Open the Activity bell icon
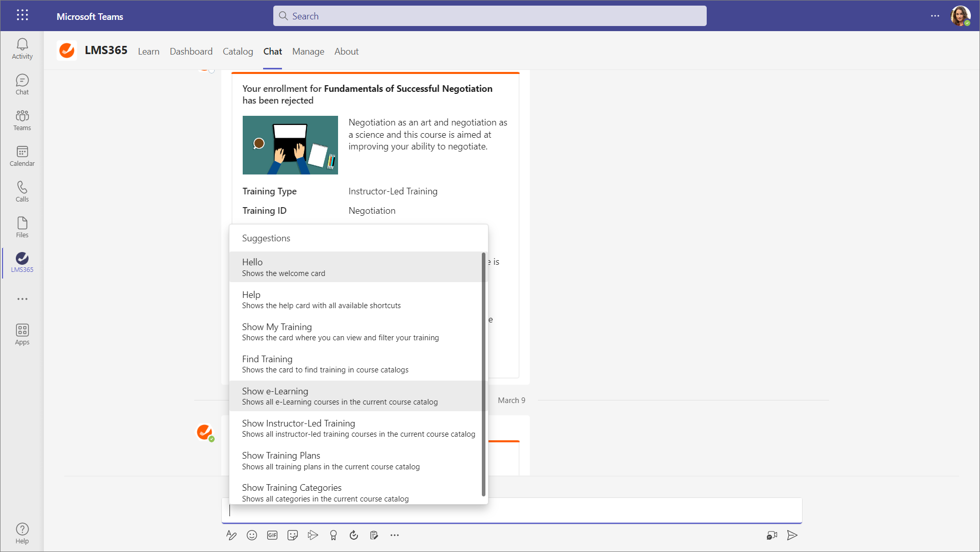The height and width of the screenshot is (552, 980). (22, 49)
